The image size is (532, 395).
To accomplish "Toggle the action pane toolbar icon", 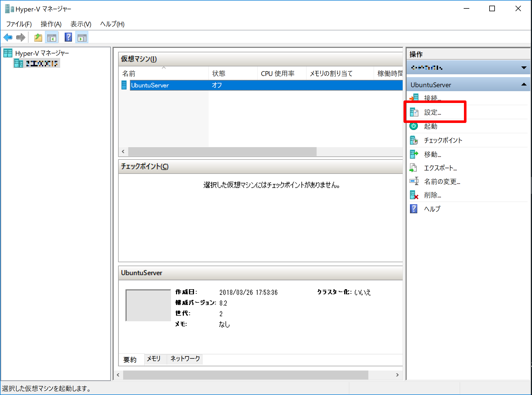I will pos(82,37).
